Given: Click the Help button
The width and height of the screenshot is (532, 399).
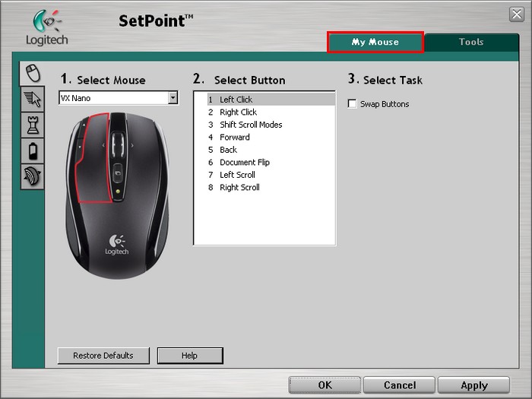Looking at the screenshot, I should (190, 356).
